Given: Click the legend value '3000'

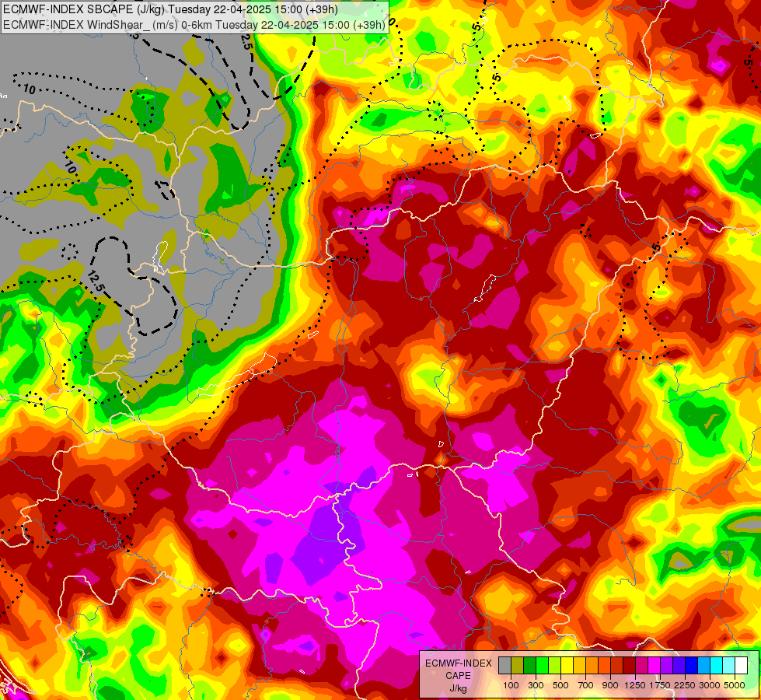Looking at the screenshot, I should pyautogui.click(x=710, y=685).
